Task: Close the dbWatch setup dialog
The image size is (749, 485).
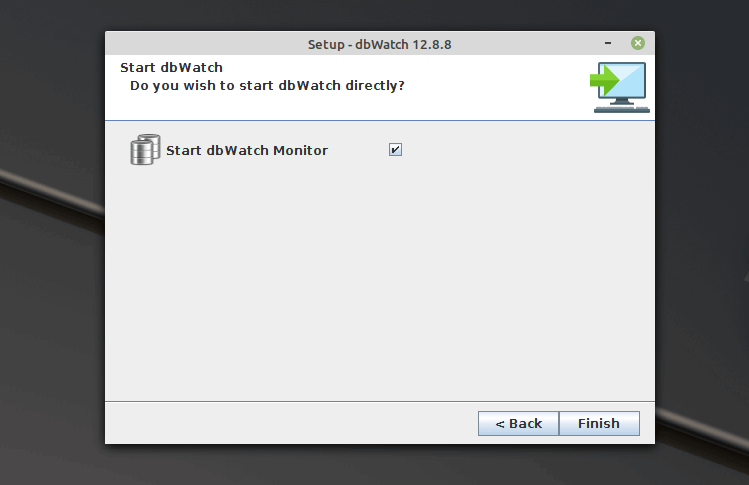Action: point(638,43)
